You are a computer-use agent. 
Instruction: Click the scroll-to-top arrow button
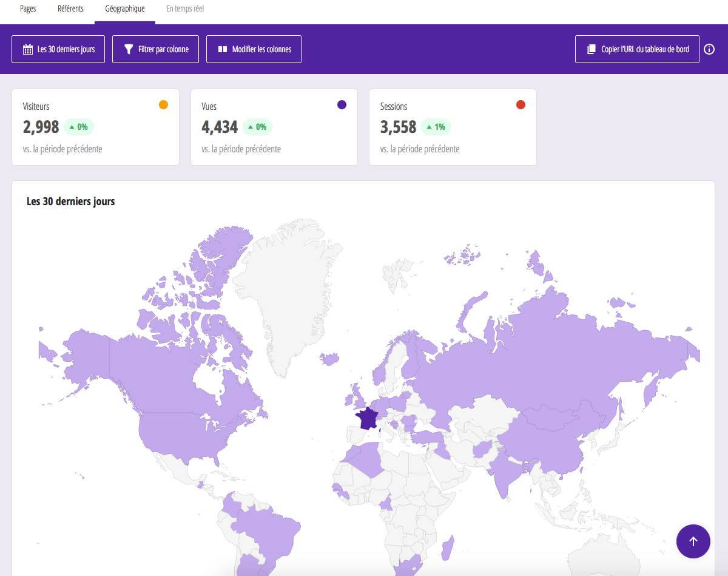pyautogui.click(x=693, y=541)
